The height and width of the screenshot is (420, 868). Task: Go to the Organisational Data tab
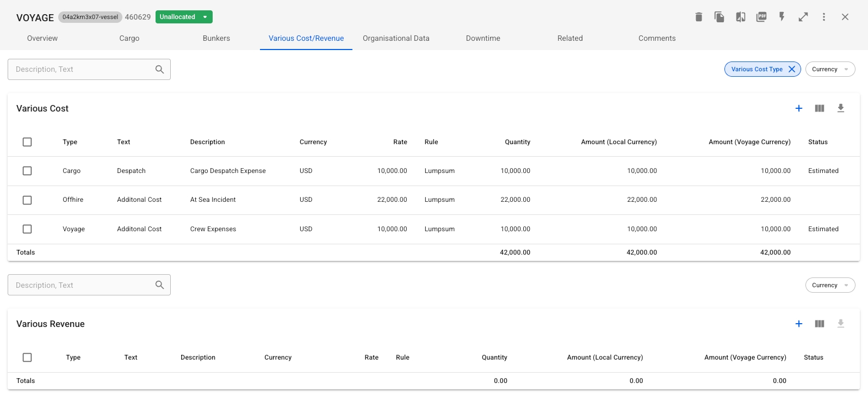click(x=396, y=38)
